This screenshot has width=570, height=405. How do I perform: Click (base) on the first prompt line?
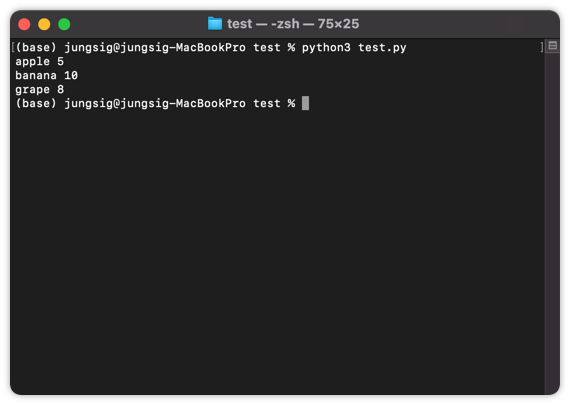click(36, 48)
